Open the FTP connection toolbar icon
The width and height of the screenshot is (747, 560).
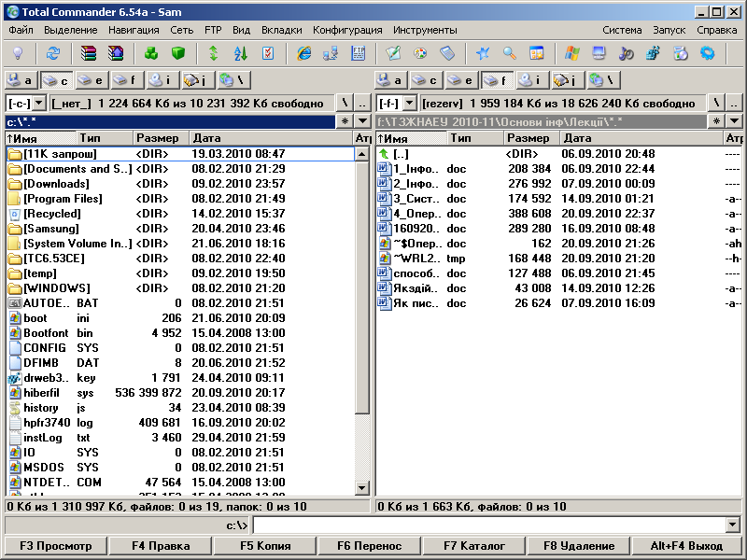(x=358, y=53)
